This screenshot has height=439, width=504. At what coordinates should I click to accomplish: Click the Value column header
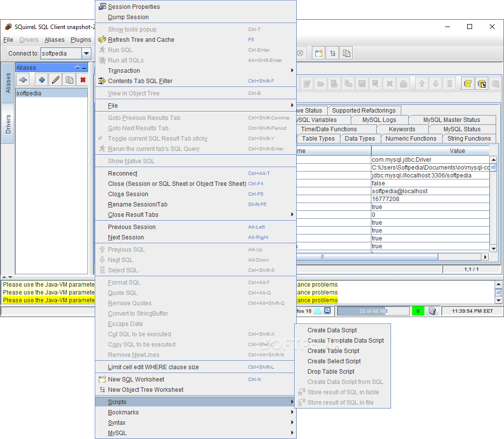pos(430,151)
